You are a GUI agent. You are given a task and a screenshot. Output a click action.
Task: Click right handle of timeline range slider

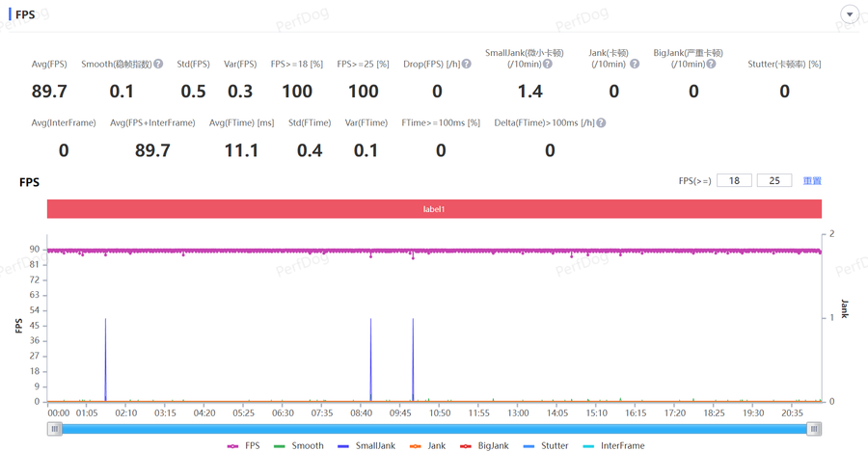tap(814, 429)
